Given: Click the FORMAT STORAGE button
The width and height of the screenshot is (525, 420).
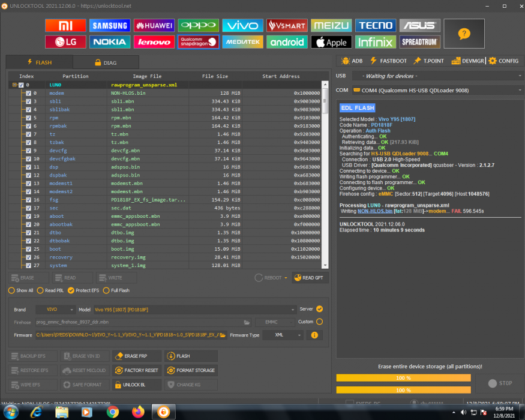Looking at the screenshot, I should pyautogui.click(x=191, y=370).
